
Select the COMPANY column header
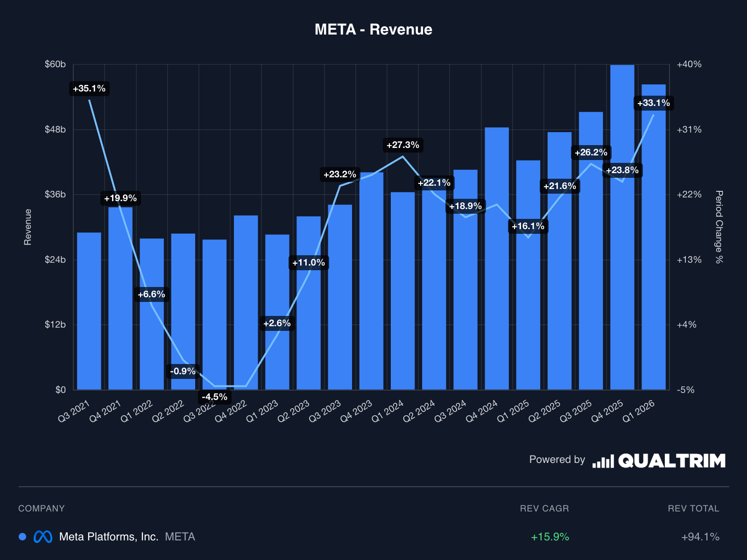click(42, 508)
